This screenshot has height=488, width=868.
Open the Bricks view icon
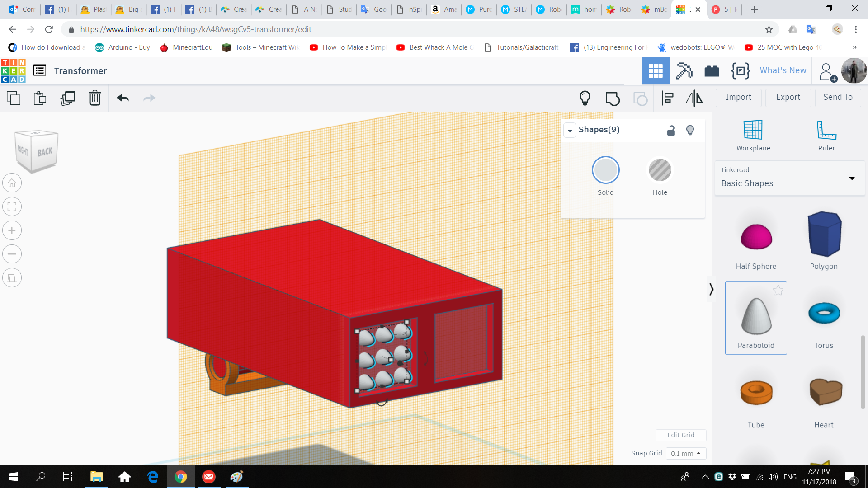point(712,71)
